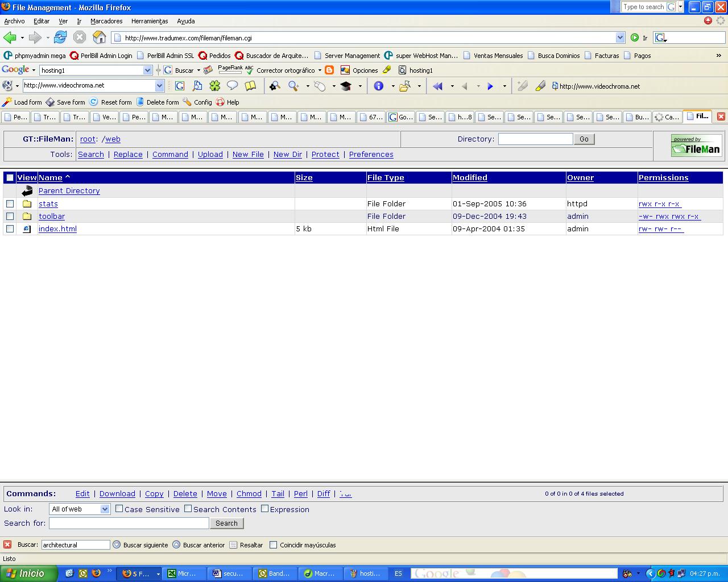Open the Ayuda menu
This screenshot has width=728, height=582.
pyautogui.click(x=186, y=21)
